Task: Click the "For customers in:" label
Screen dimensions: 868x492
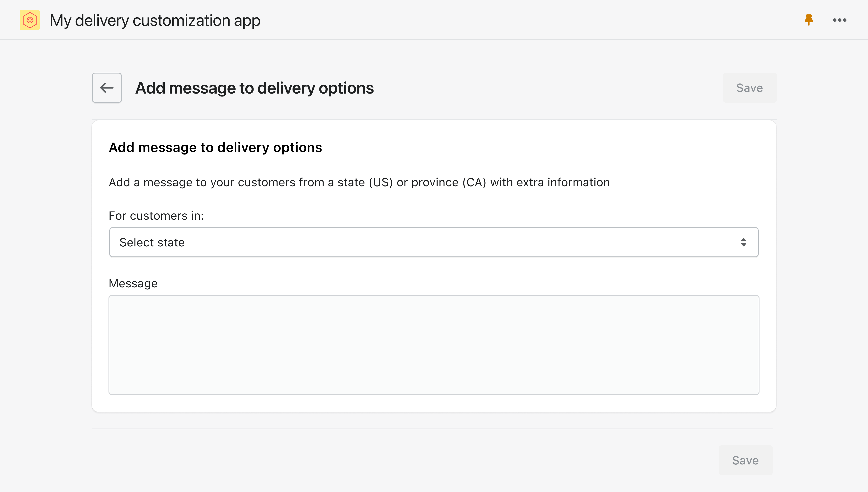Action: pos(156,216)
